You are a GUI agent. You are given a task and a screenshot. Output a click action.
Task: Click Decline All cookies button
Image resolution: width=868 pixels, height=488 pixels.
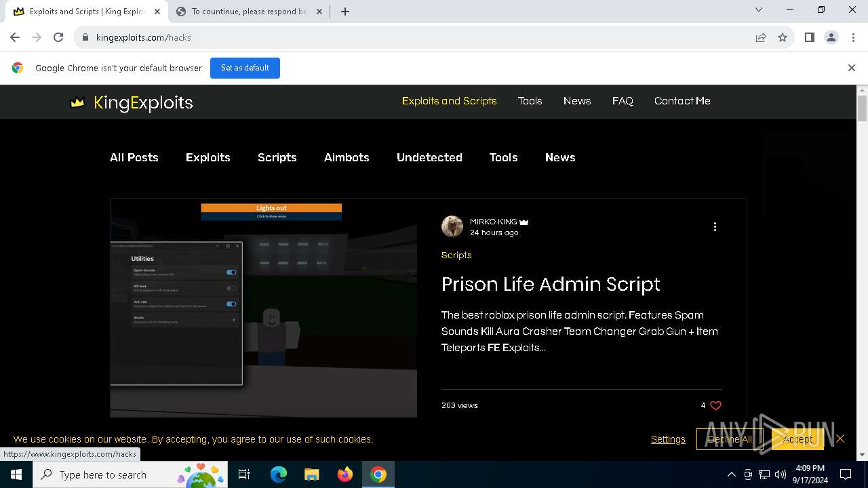coord(730,439)
